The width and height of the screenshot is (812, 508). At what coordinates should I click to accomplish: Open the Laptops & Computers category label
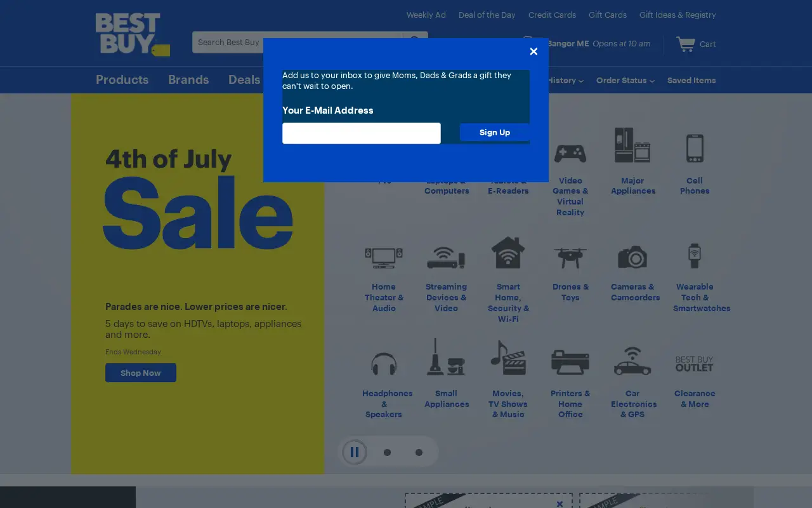pyautogui.click(x=447, y=186)
